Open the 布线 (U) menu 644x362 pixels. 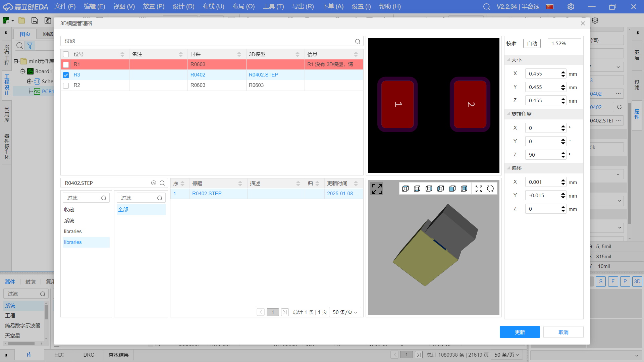point(213,6)
